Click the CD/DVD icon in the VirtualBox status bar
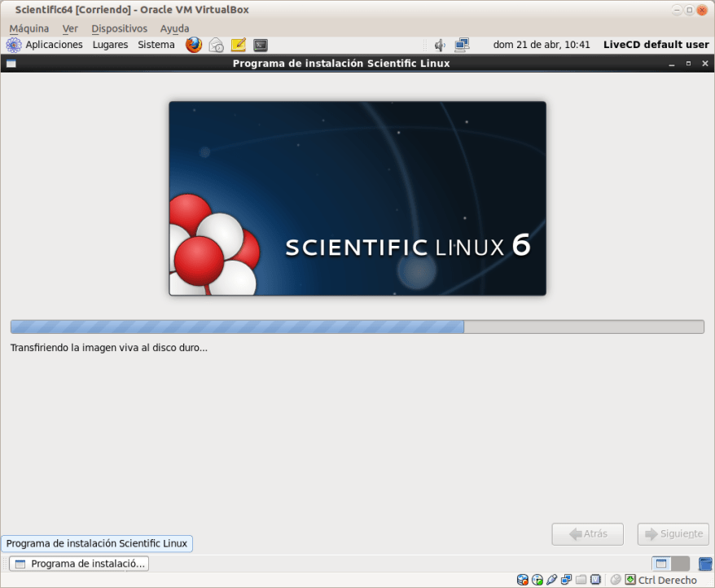The width and height of the screenshot is (715, 588). (x=538, y=579)
